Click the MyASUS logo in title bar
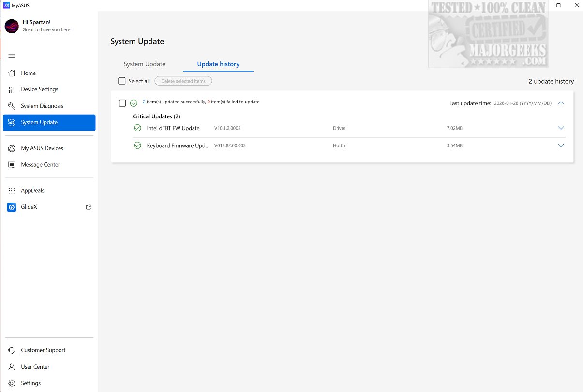This screenshot has height=392, width=583. (6, 5)
